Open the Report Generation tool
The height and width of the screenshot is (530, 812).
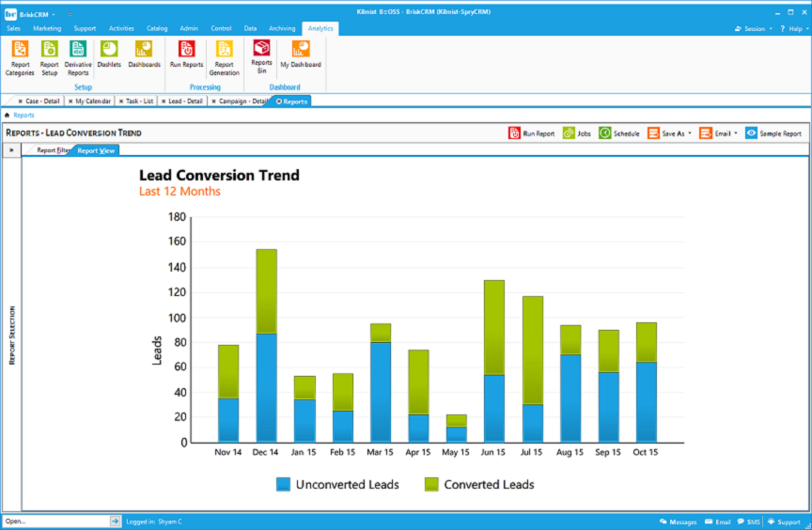[224, 56]
